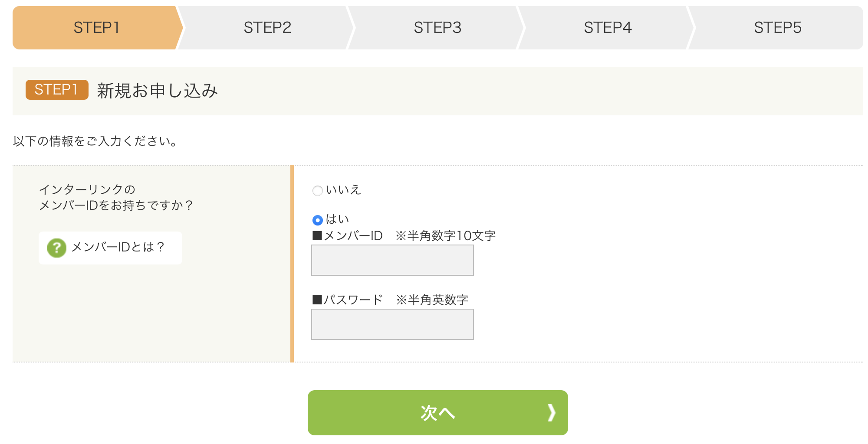Click the orange STEP1 badge
The width and height of the screenshot is (868, 444).
(x=57, y=90)
